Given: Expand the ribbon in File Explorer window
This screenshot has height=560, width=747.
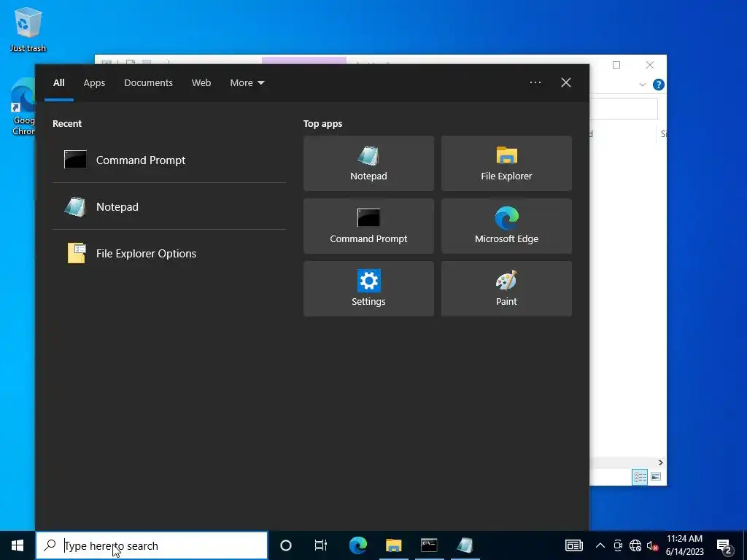Looking at the screenshot, I should click(642, 85).
